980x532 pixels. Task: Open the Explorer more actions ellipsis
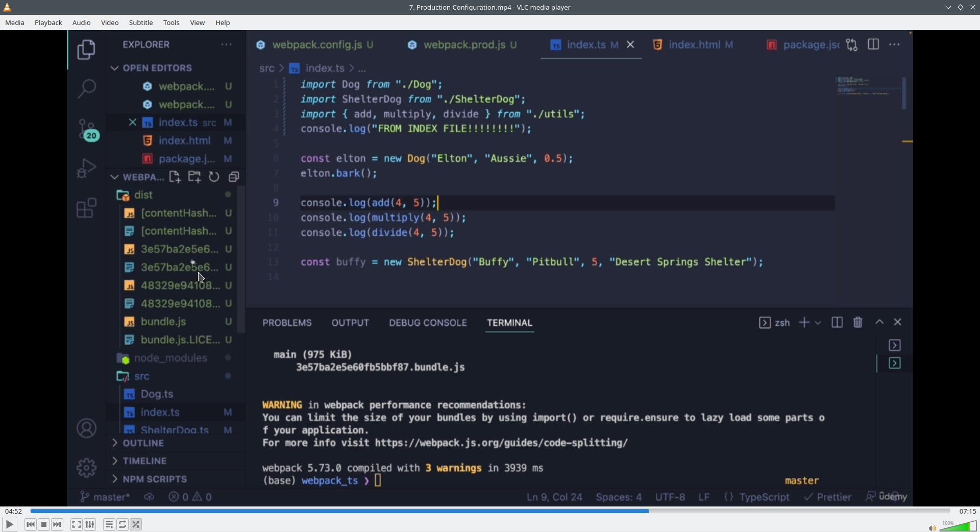click(x=227, y=45)
